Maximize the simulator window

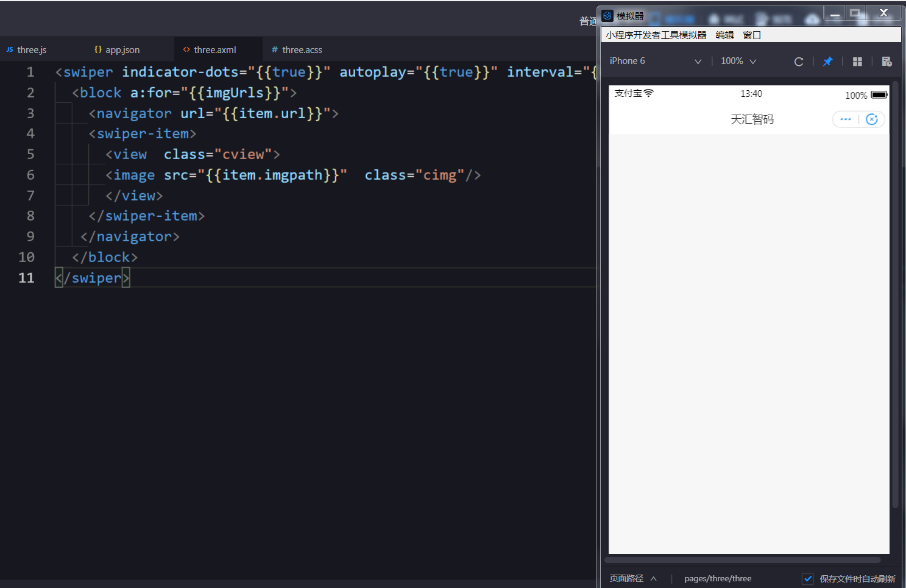[x=855, y=13]
